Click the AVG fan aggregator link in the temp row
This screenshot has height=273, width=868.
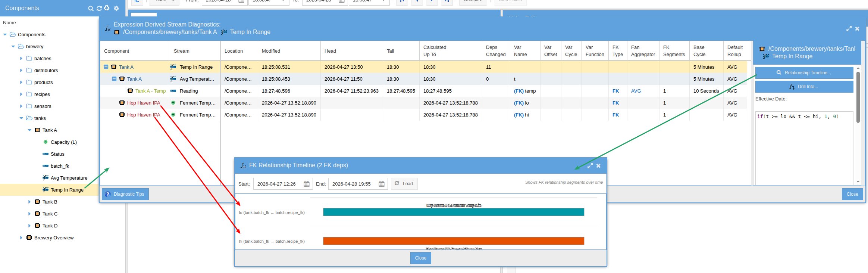636,91
